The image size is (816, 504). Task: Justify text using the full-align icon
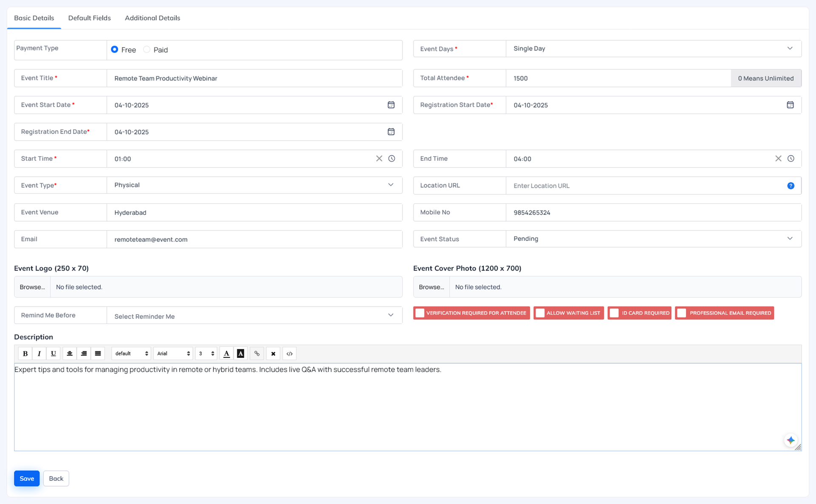coord(98,353)
